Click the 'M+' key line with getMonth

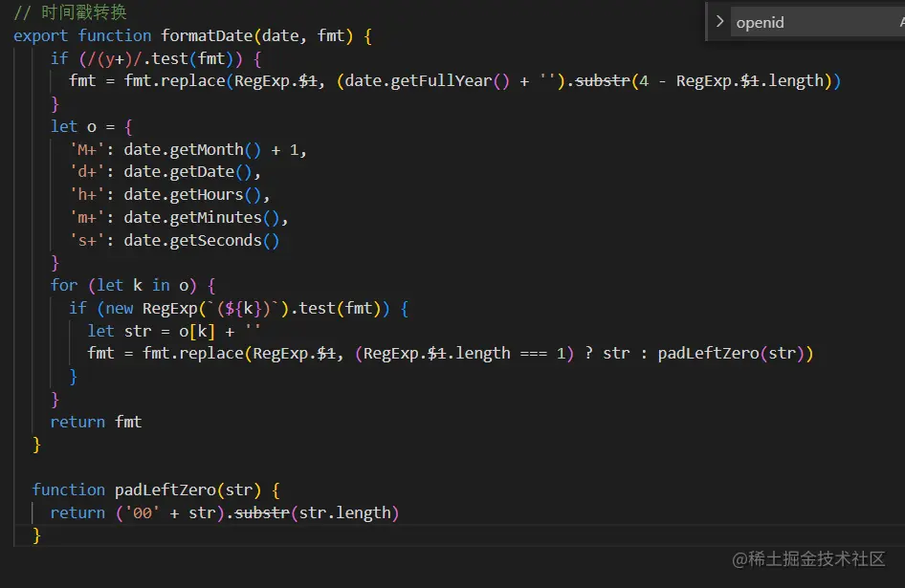tap(188, 149)
